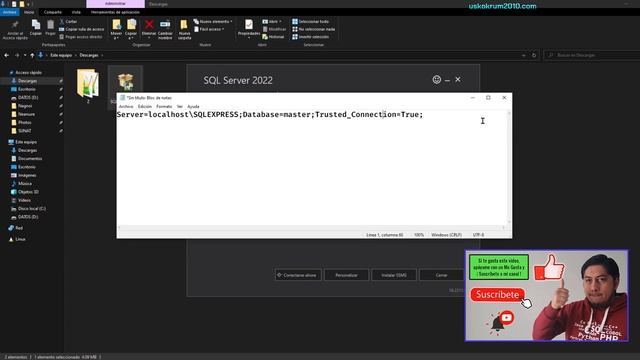Select Vídeos under Este equipo
The image size is (640, 360).
tap(24, 200)
